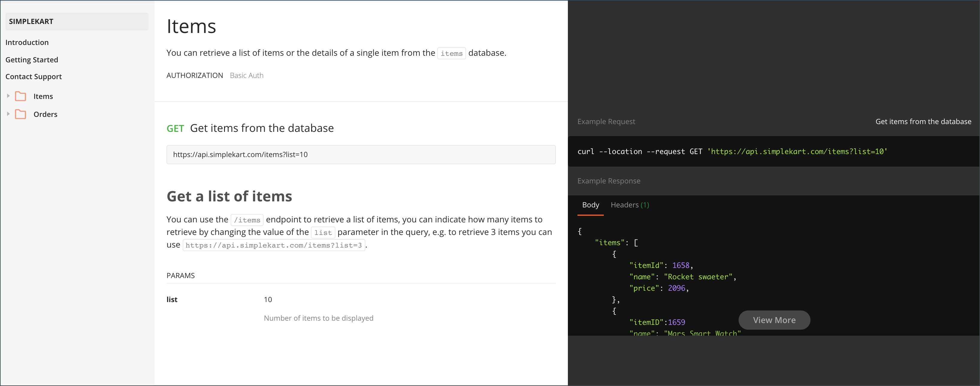Click 'Get items from the database' in dark panel
The width and height of the screenshot is (980, 386).
coord(923,121)
